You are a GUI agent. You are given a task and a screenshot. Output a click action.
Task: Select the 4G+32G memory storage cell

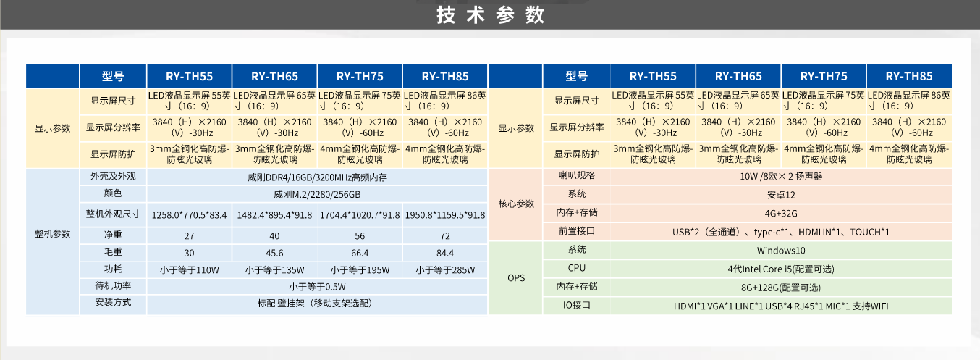[780, 213]
